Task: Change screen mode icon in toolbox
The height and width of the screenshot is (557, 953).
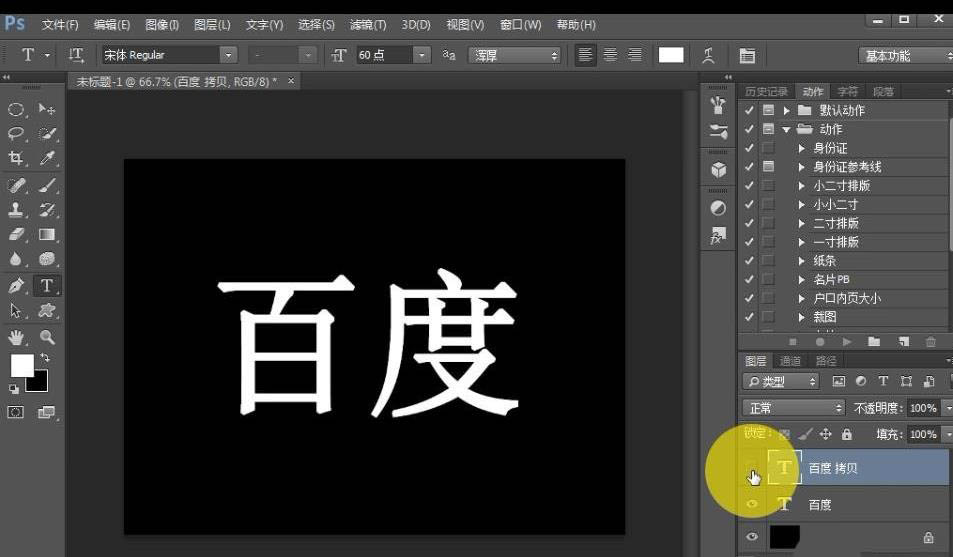Action: click(46, 412)
